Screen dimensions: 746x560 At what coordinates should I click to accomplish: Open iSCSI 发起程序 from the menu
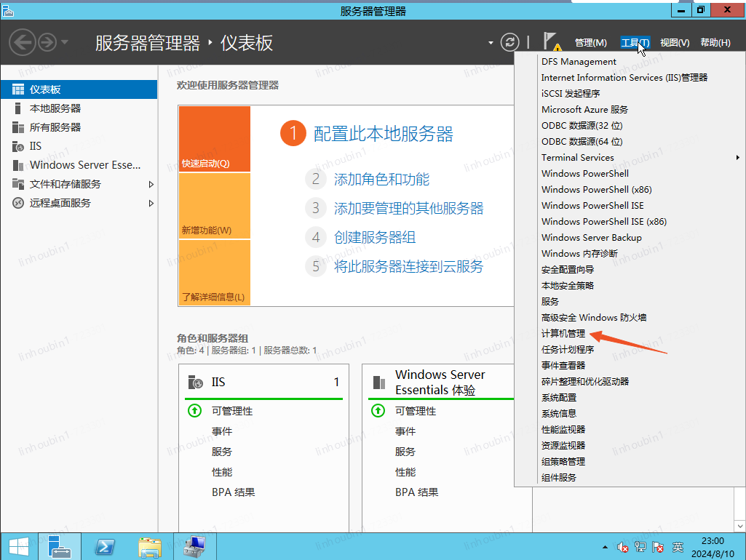571,94
